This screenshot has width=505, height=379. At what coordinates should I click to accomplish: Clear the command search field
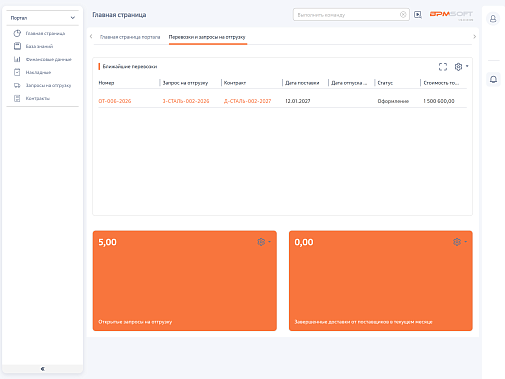tap(403, 15)
